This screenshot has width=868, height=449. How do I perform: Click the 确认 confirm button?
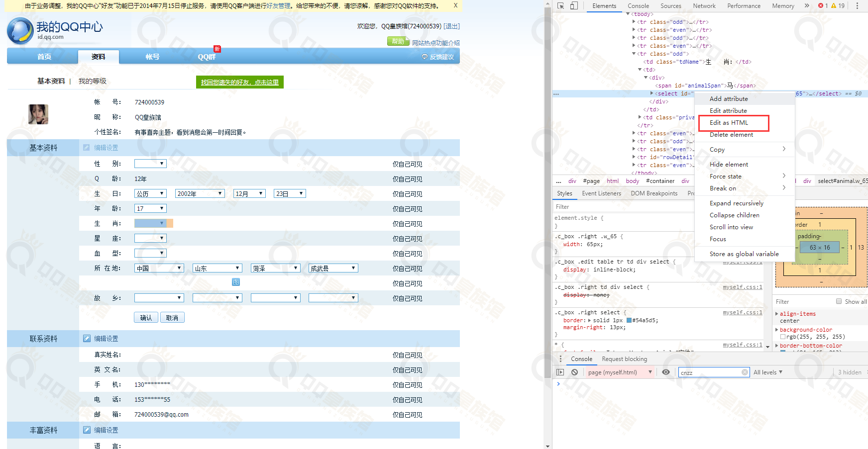pyautogui.click(x=146, y=318)
